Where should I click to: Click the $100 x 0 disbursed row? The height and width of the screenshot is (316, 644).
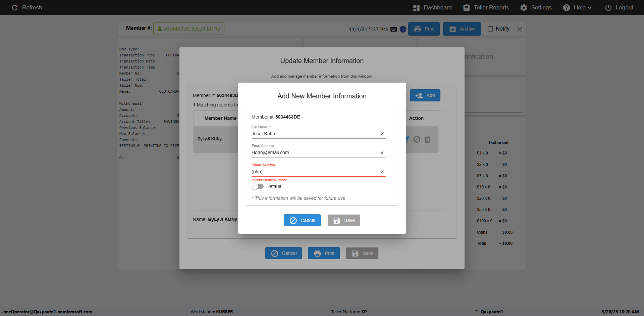click(492, 221)
